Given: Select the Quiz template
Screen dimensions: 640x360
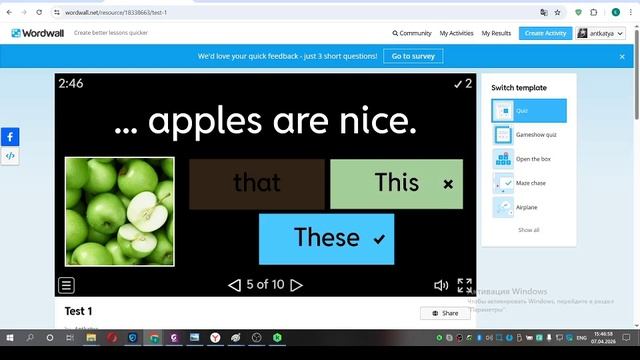Looking at the screenshot, I should click(529, 111).
